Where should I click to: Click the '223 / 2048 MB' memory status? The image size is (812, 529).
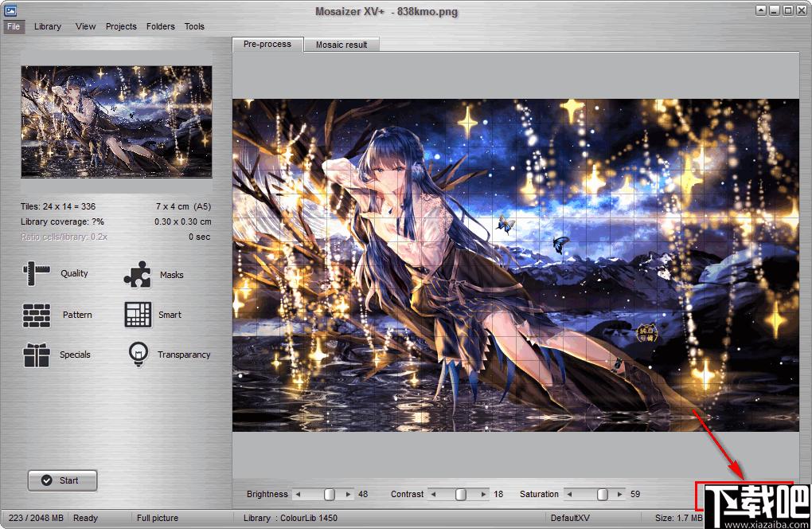pyautogui.click(x=36, y=518)
